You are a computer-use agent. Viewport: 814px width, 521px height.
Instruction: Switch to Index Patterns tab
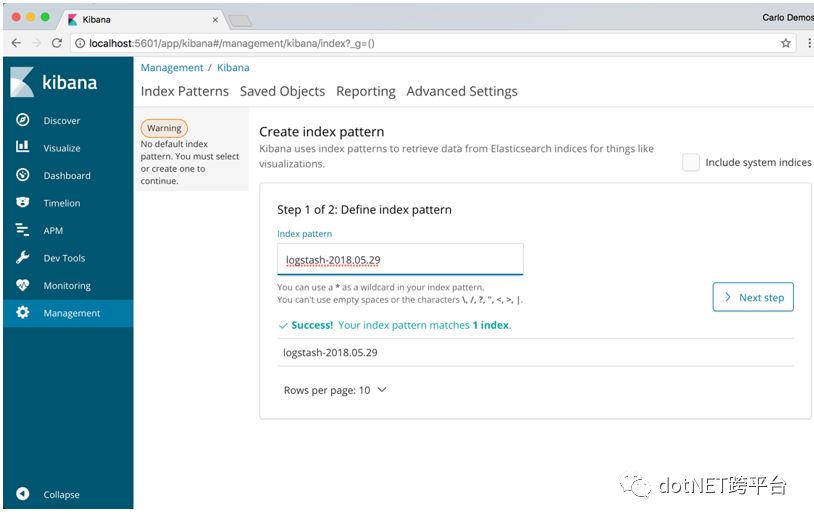point(184,91)
